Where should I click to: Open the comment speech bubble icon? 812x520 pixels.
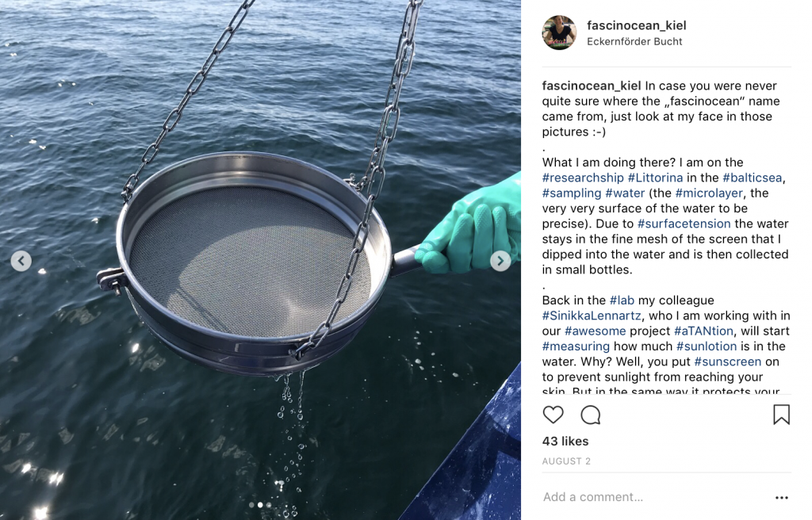[x=590, y=415]
